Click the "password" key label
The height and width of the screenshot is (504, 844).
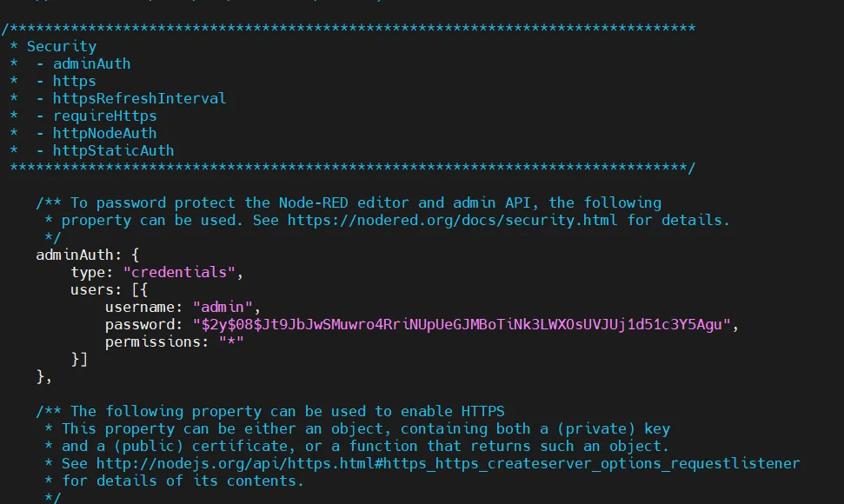click(143, 324)
